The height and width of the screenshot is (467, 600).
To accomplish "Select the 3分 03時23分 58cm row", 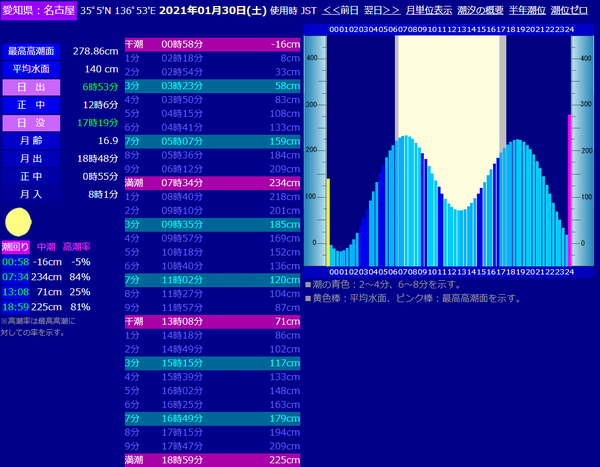I will (212, 86).
